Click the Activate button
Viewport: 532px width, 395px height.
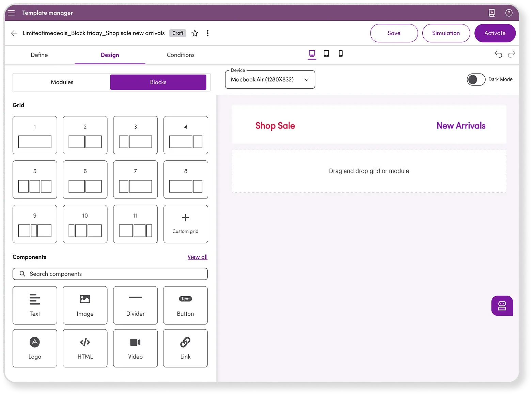pyautogui.click(x=495, y=33)
